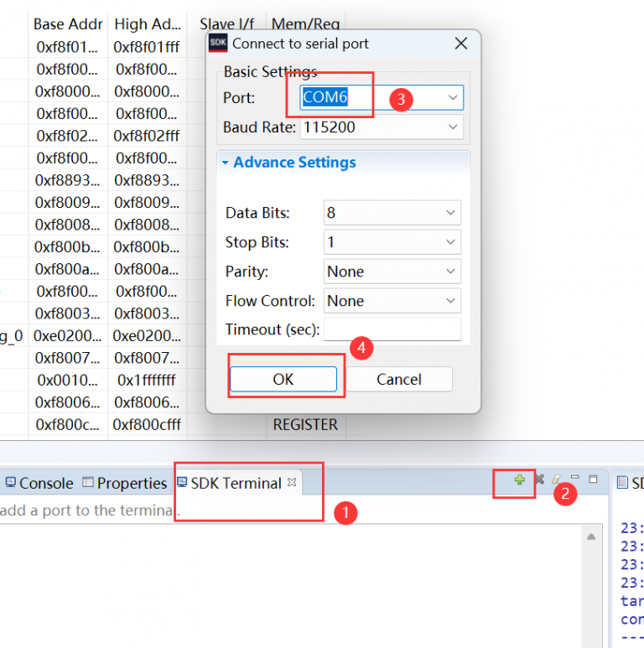Close the Connect to serial port dialog
644x648 pixels.
[460, 44]
